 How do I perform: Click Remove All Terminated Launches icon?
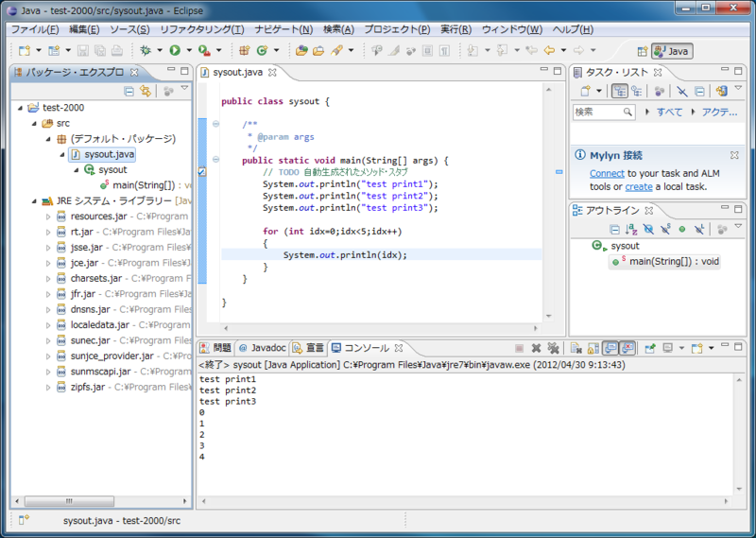pyautogui.click(x=553, y=348)
